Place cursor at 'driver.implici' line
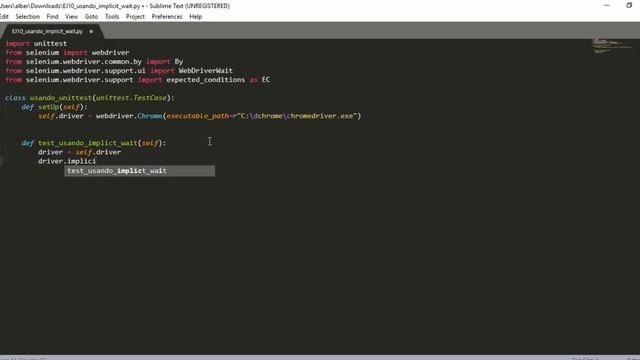This screenshot has height=360, width=640. tap(67, 161)
